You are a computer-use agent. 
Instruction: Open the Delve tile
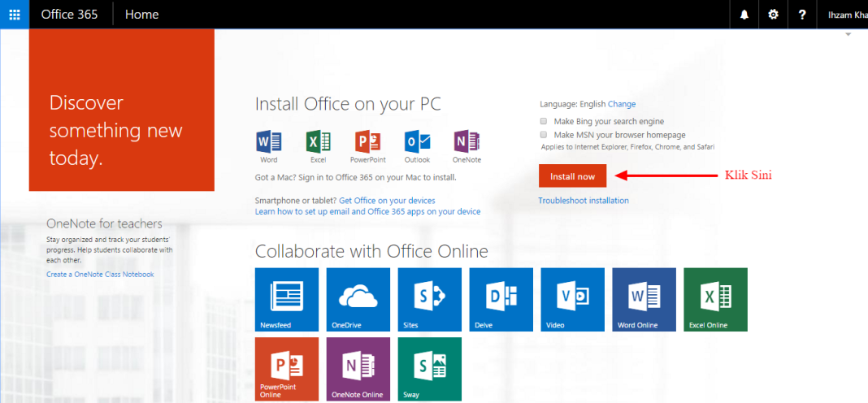tap(501, 300)
